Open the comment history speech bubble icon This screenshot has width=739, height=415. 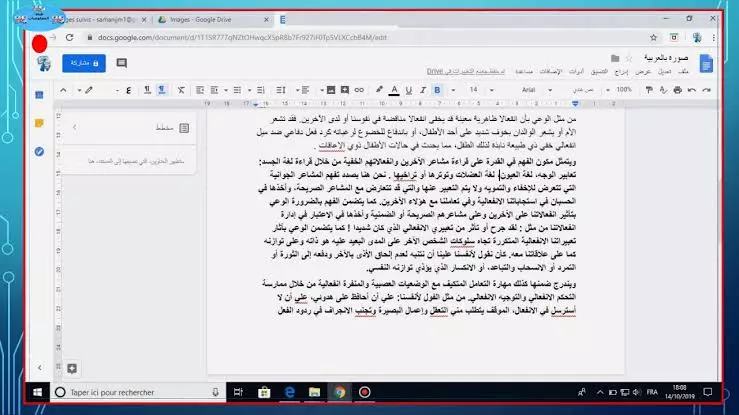[122, 63]
